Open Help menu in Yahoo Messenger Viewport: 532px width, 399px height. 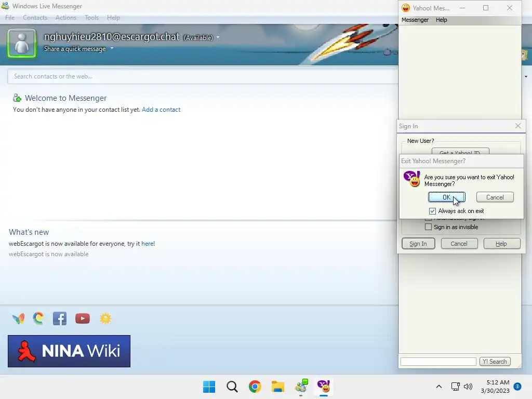(x=442, y=20)
